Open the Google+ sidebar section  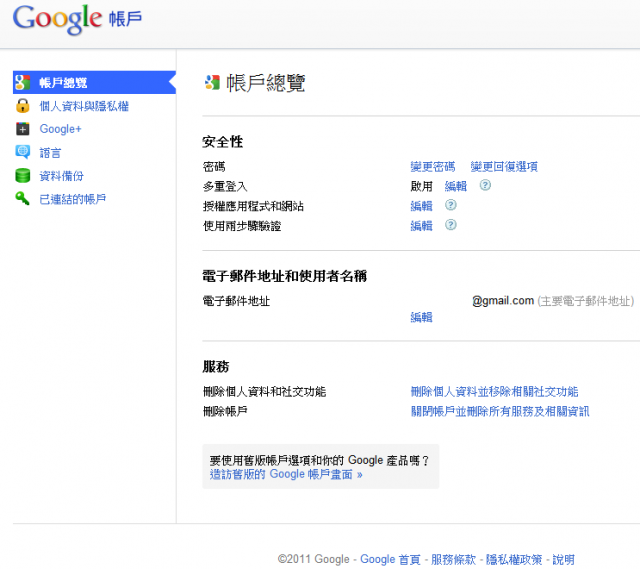(60, 129)
